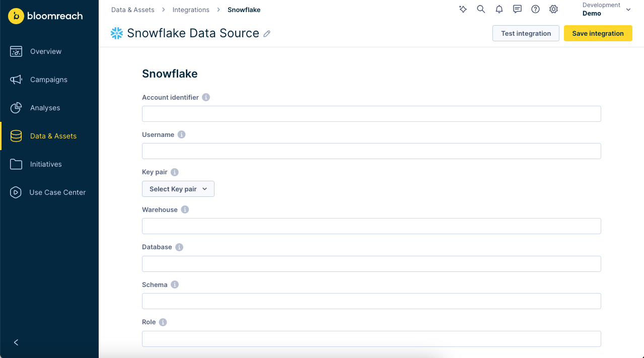The height and width of the screenshot is (358, 644).
Task: Open chat message icon in header
Action: coord(517,9)
